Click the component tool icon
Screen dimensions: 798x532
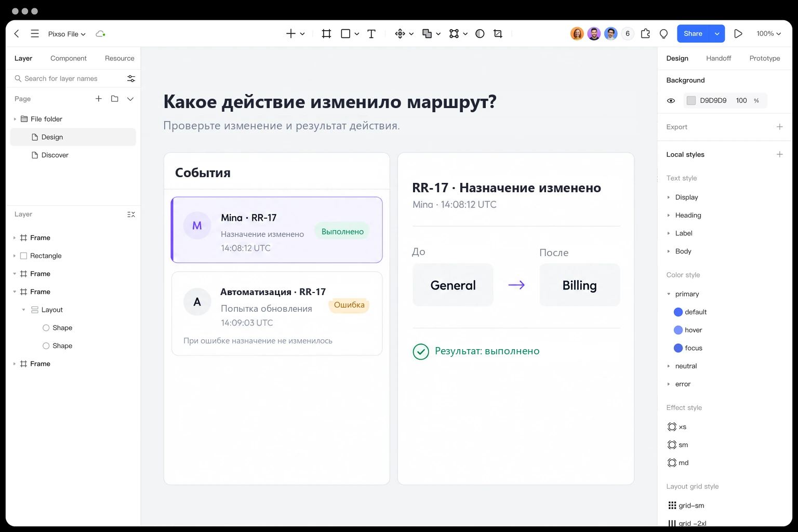[x=400, y=34]
